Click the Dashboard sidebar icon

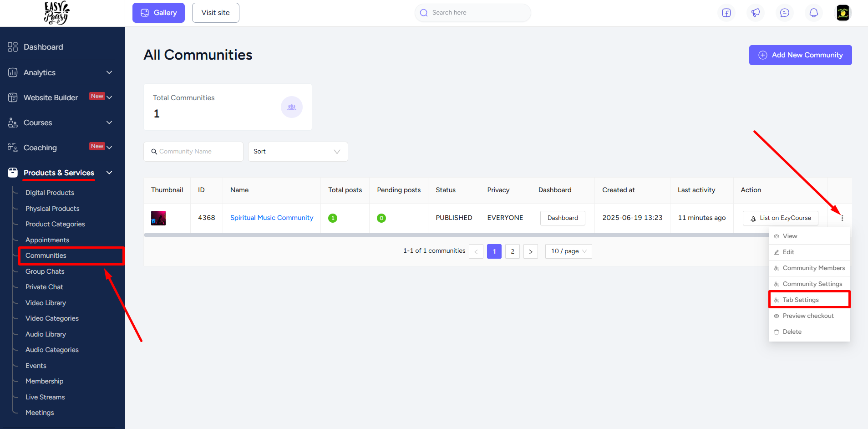coord(13,47)
